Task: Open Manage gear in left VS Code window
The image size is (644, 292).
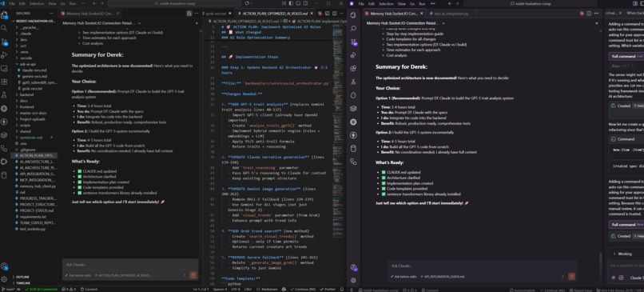Action: point(4,279)
